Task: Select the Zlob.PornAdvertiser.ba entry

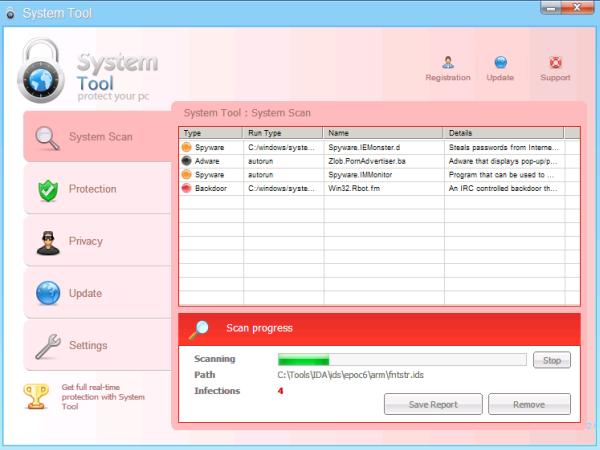Action: tap(367, 161)
